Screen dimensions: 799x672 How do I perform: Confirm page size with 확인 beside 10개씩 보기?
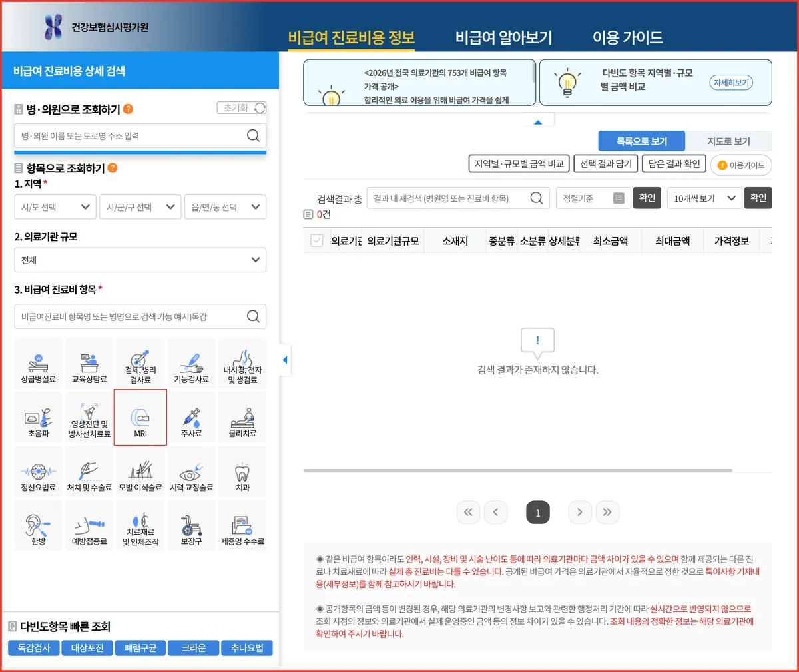[x=758, y=198]
